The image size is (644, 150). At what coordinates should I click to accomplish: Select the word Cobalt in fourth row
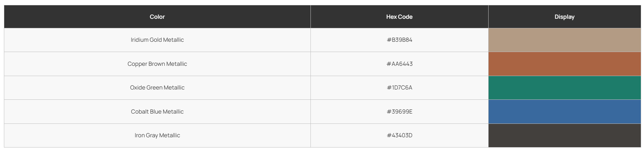click(140, 112)
